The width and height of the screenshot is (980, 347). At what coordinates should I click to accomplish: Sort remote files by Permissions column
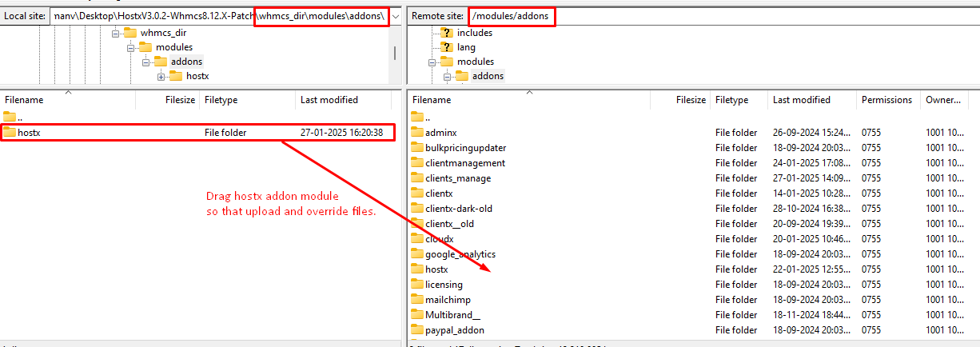point(886,100)
